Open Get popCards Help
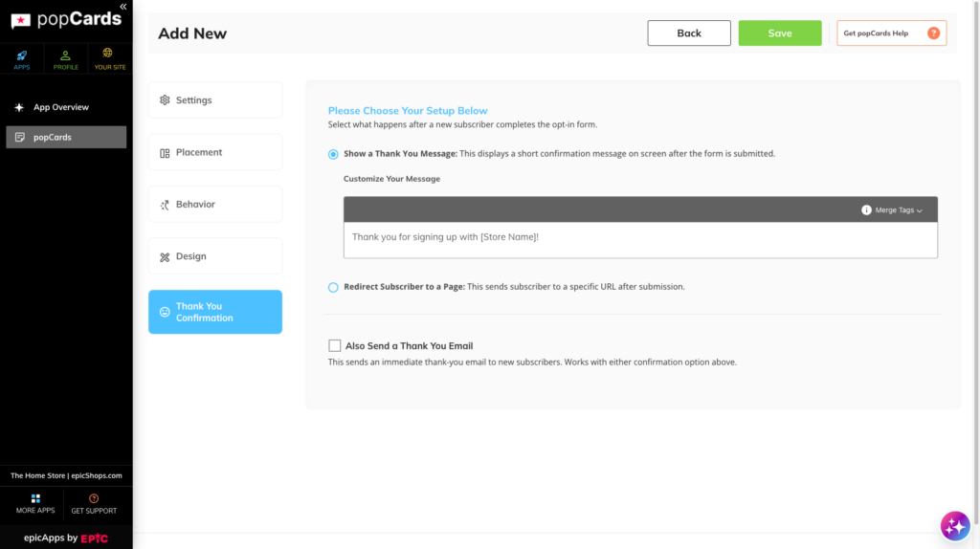This screenshot has width=980, height=549. pos(891,33)
